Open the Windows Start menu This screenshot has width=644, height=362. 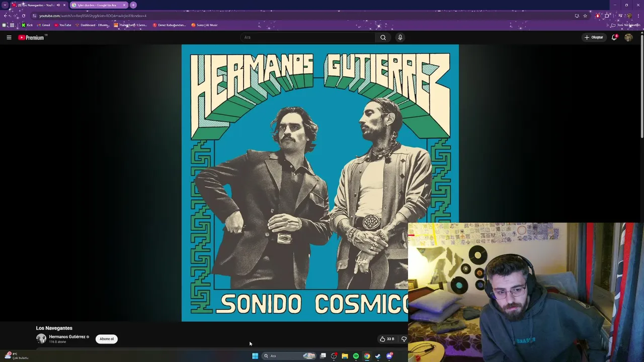(255, 356)
